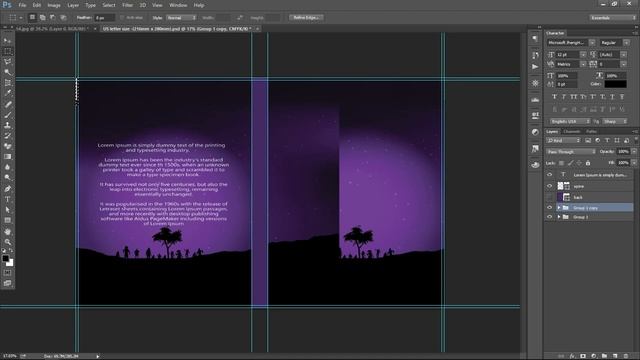Open the blend mode Pass Through dropdown
The image size is (640, 360).
tap(571, 151)
